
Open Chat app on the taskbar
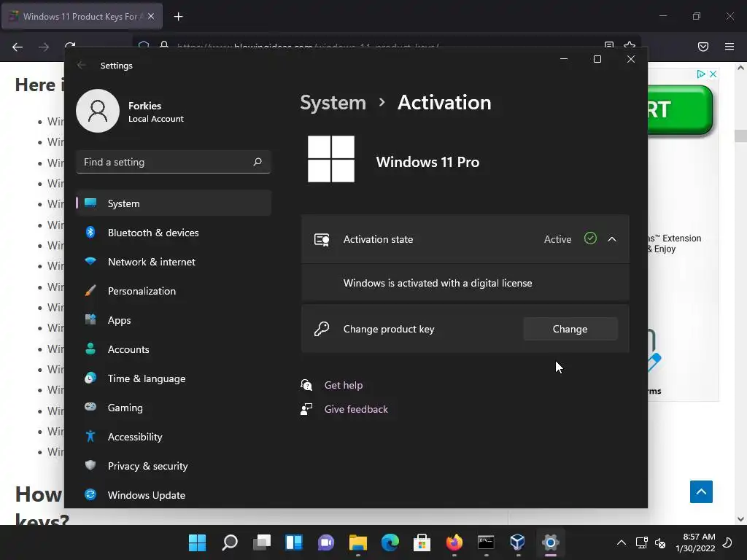click(326, 542)
